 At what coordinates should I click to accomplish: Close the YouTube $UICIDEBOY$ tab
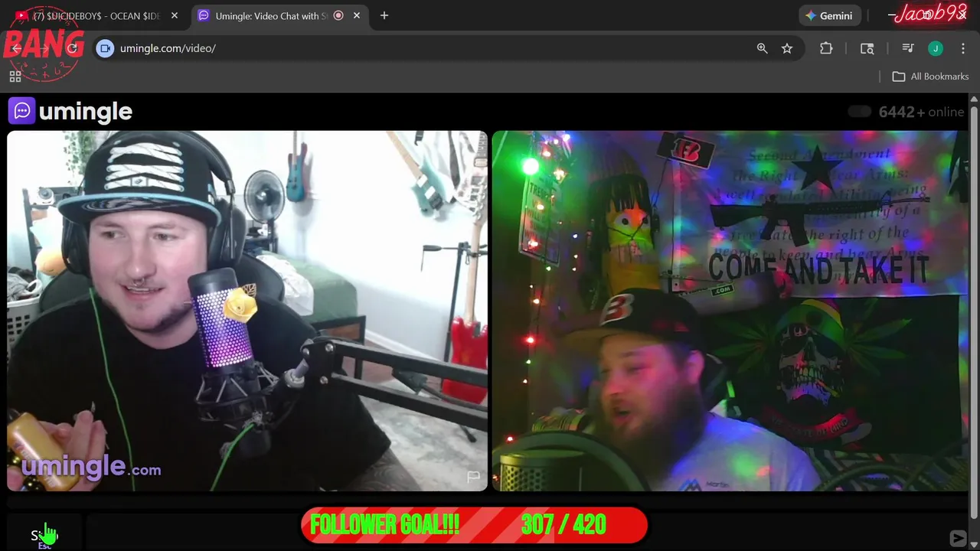point(175,15)
